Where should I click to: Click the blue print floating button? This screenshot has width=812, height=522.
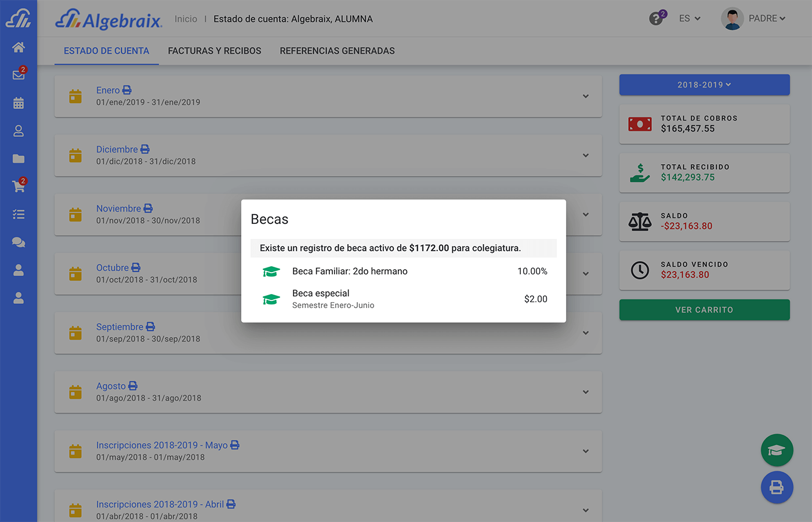tap(777, 487)
